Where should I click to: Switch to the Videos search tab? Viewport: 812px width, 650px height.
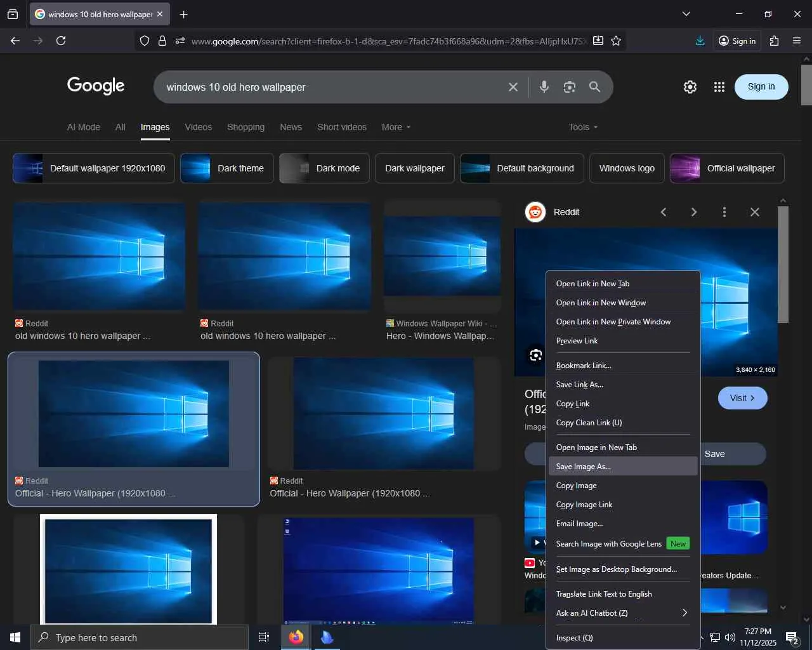[198, 127]
